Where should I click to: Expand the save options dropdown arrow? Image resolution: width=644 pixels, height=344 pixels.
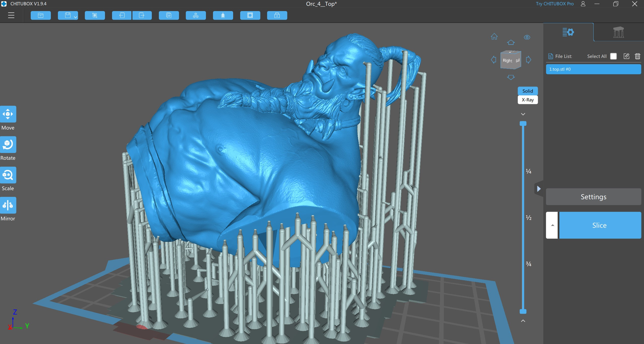[x=76, y=17]
